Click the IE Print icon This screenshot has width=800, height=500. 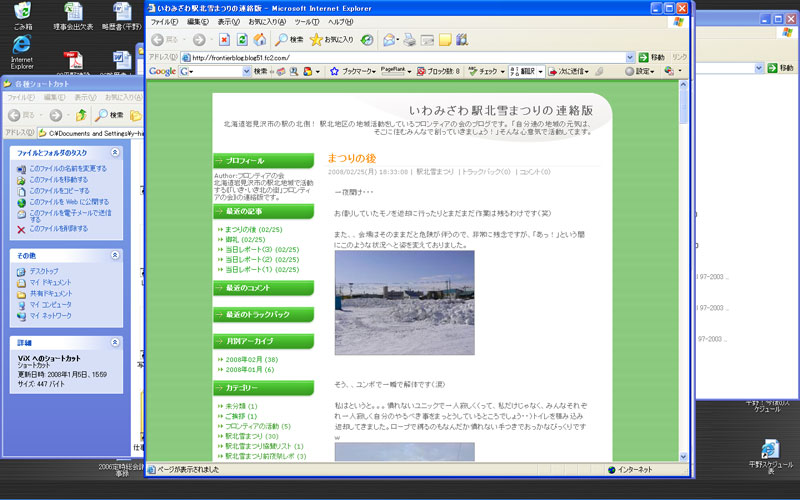409,39
